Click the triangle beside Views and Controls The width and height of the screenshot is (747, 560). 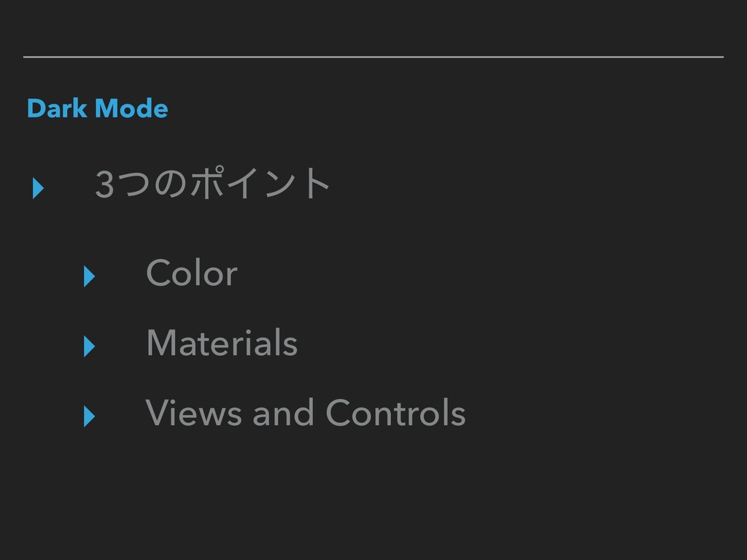(x=89, y=416)
